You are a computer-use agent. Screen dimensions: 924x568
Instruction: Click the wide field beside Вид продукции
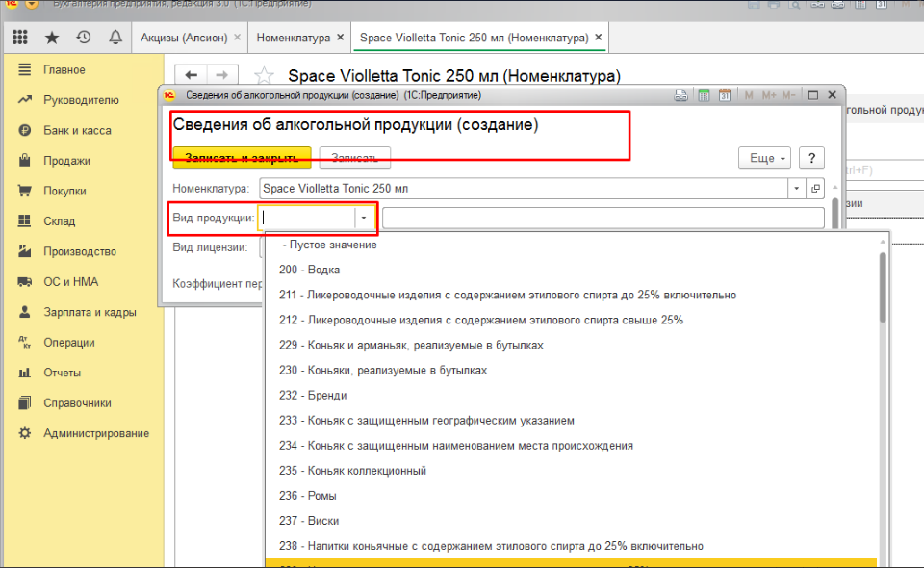[x=603, y=218]
